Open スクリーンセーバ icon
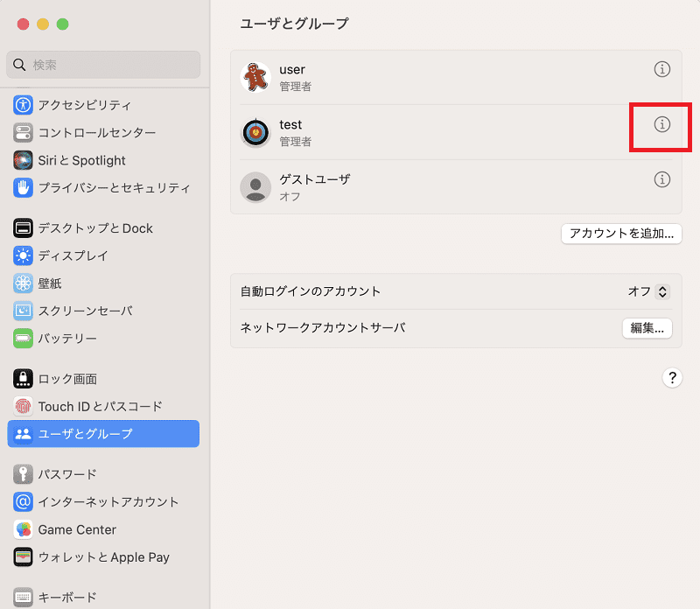 23,311
